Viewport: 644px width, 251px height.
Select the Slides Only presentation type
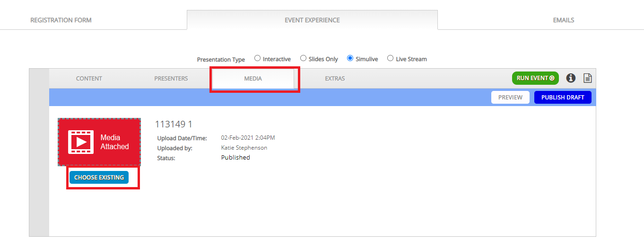tap(303, 58)
